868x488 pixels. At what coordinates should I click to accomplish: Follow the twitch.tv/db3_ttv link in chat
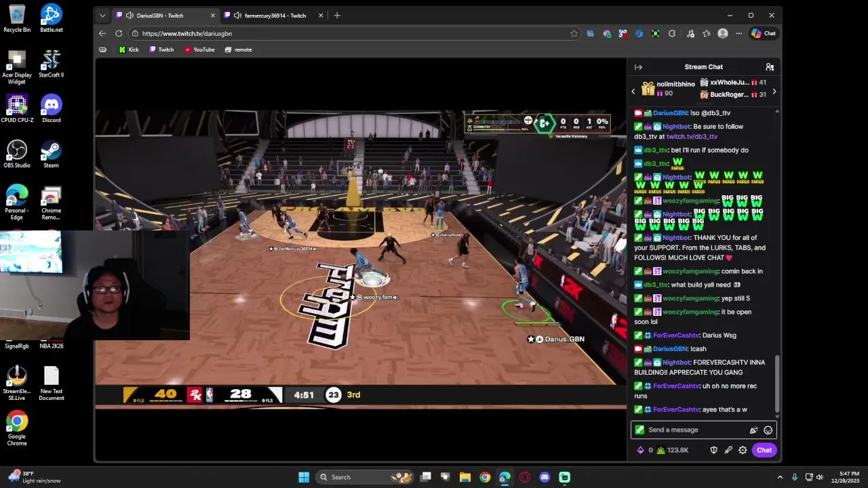tap(692, 137)
